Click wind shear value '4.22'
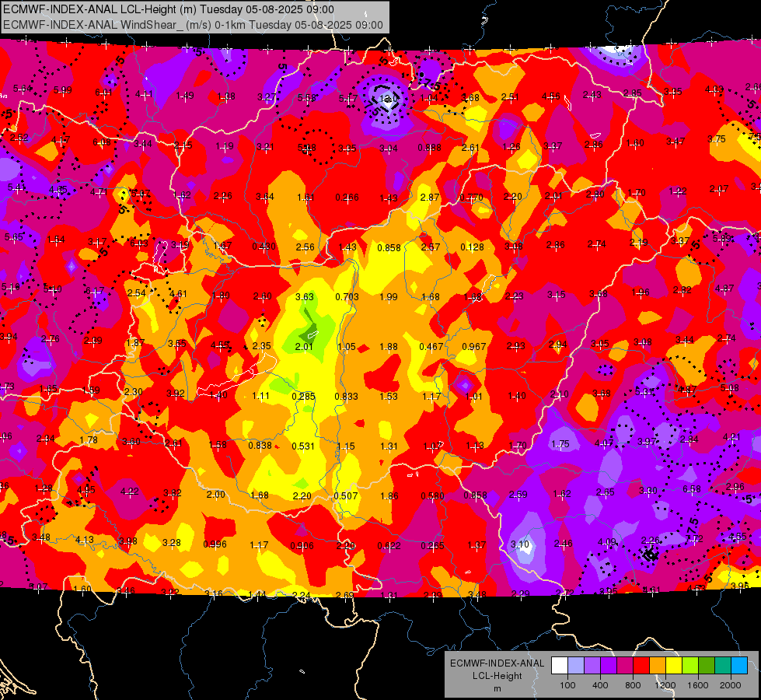This screenshot has height=700, width=761. point(130,491)
